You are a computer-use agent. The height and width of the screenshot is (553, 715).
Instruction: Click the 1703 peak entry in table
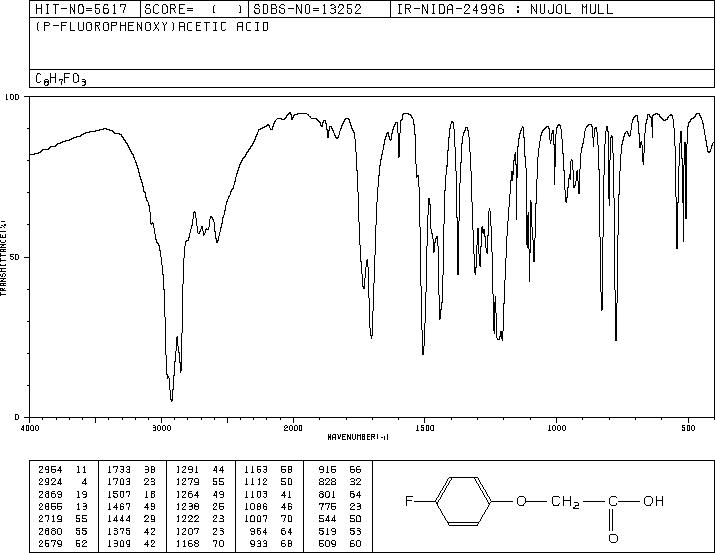(x=131, y=482)
